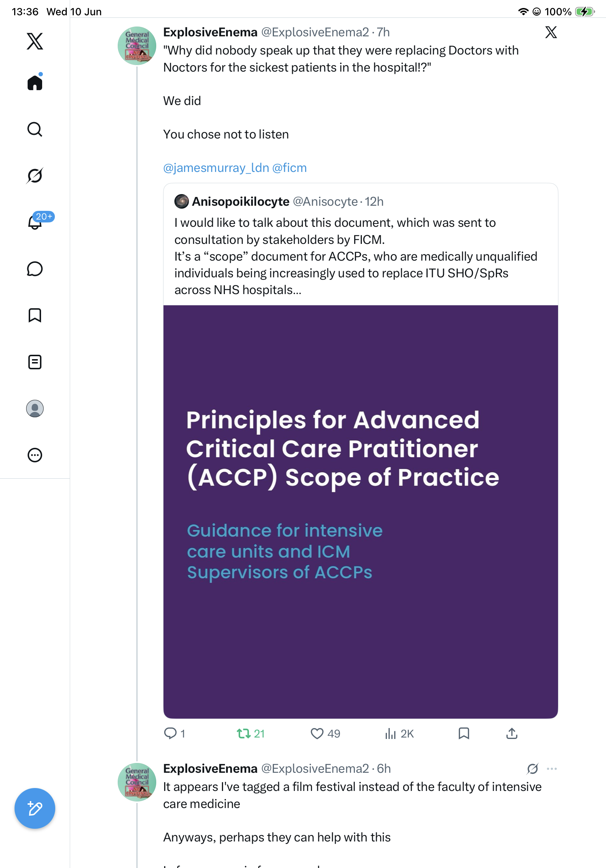This screenshot has width=606, height=868.
Task: Open the Lists icon in sidebar
Action: [35, 362]
